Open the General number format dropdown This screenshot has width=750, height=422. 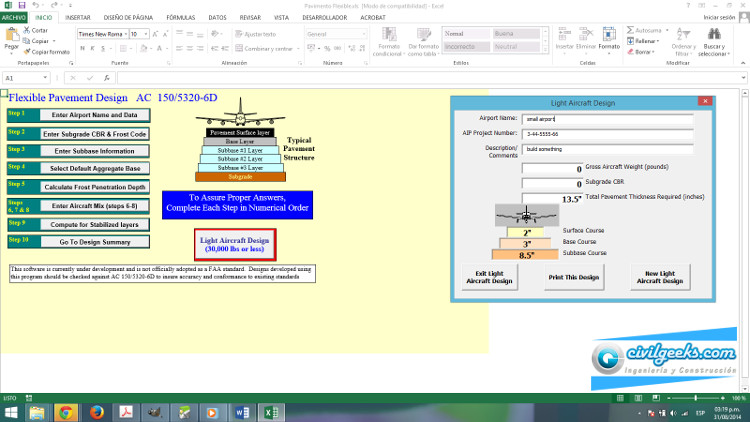364,33
